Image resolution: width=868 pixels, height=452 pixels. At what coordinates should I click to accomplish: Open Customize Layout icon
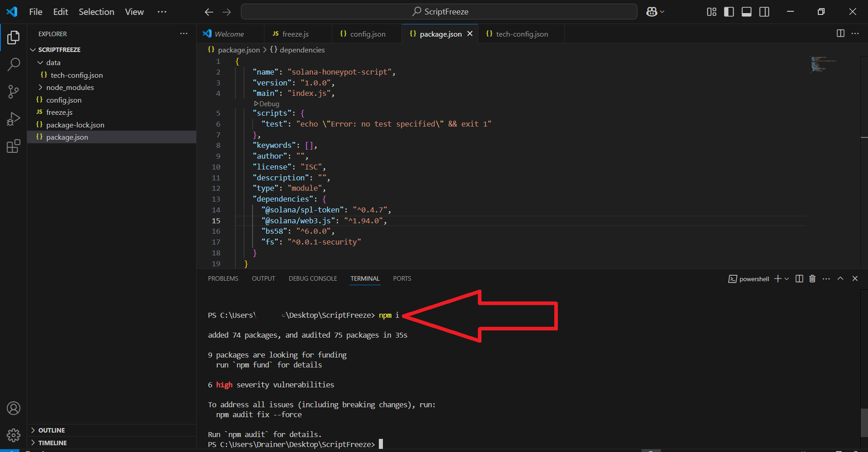(x=712, y=12)
